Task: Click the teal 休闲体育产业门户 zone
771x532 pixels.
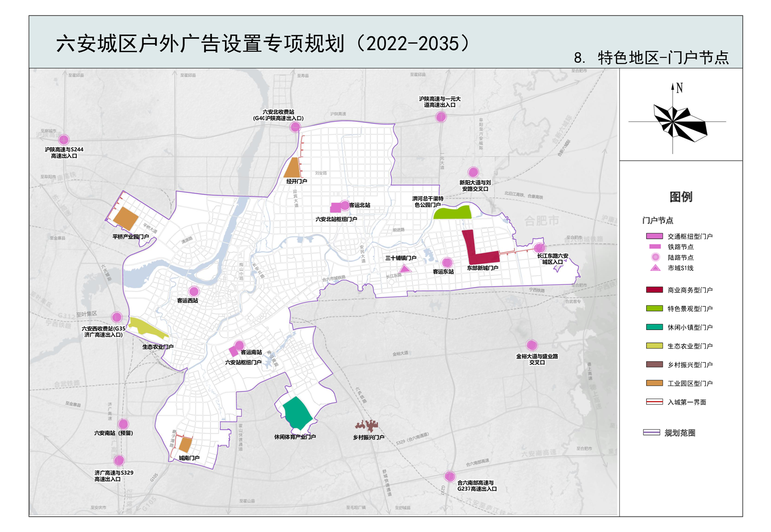Action: coord(296,413)
